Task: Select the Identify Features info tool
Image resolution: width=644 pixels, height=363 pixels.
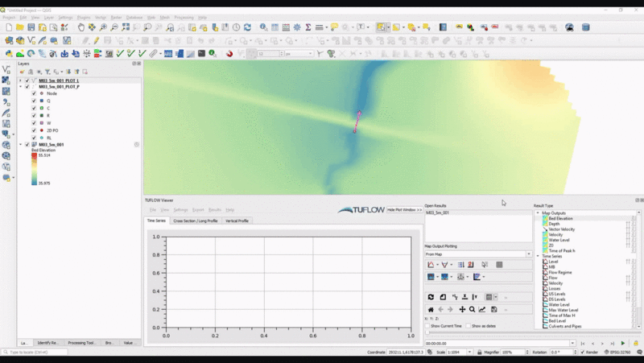Action: pyautogui.click(x=263, y=27)
